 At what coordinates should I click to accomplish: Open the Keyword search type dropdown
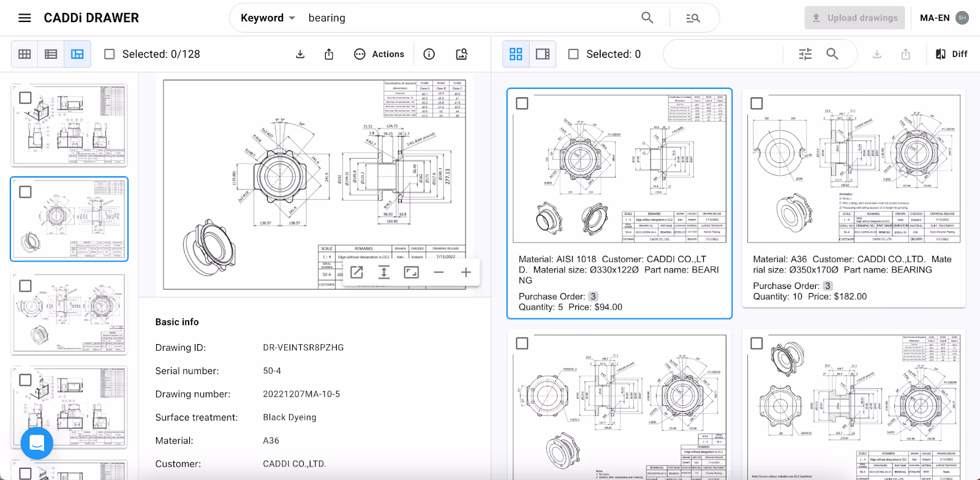(x=268, y=18)
